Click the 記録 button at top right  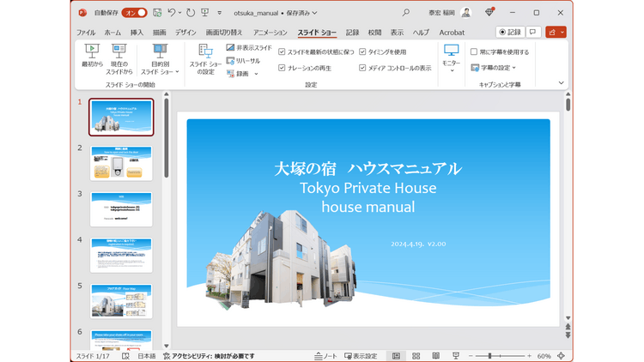coord(510,32)
